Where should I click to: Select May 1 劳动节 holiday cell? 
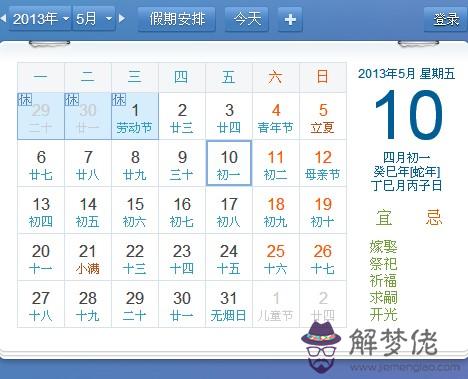(x=135, y=116)
